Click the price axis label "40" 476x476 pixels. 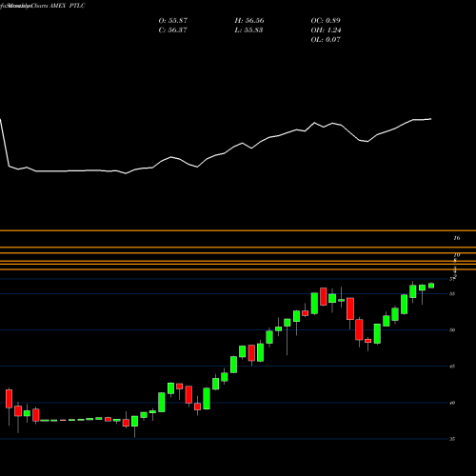[452, 403]
